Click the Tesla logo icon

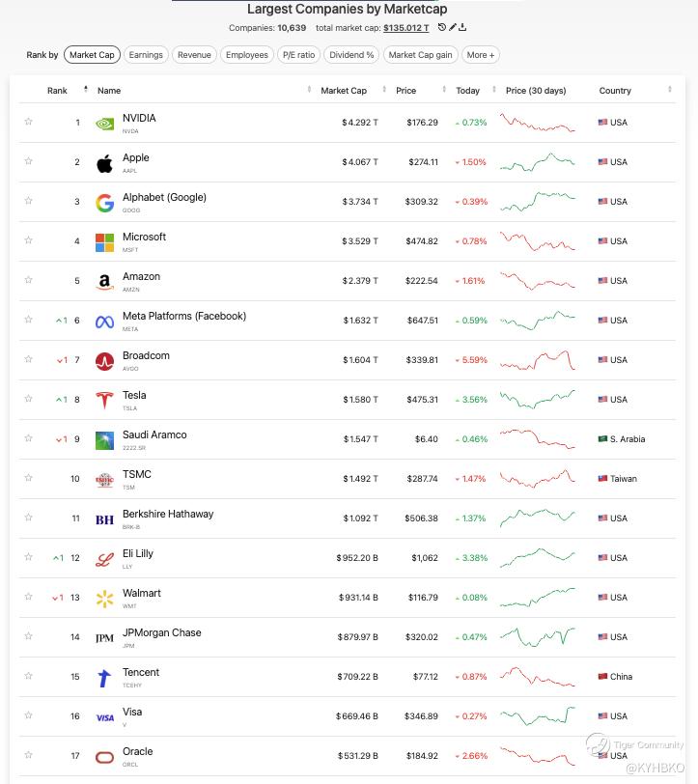(x=104, y=400)
